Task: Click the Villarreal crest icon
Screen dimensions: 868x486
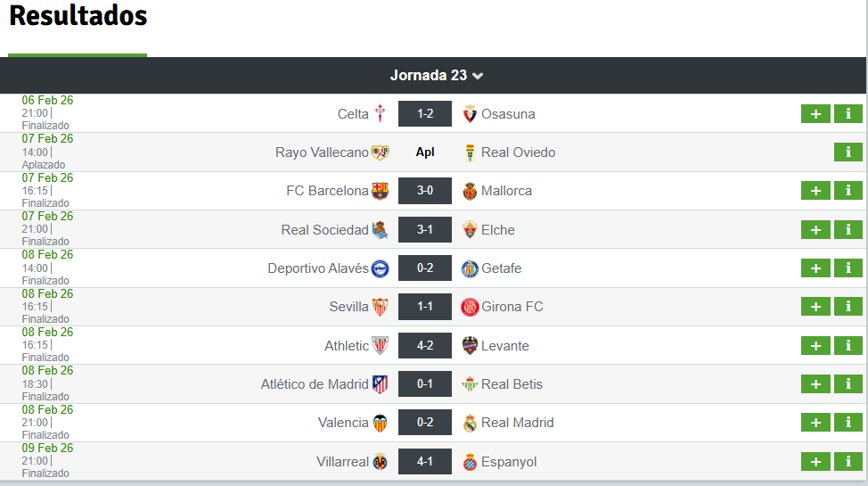Action: click(x=381, y=462)
